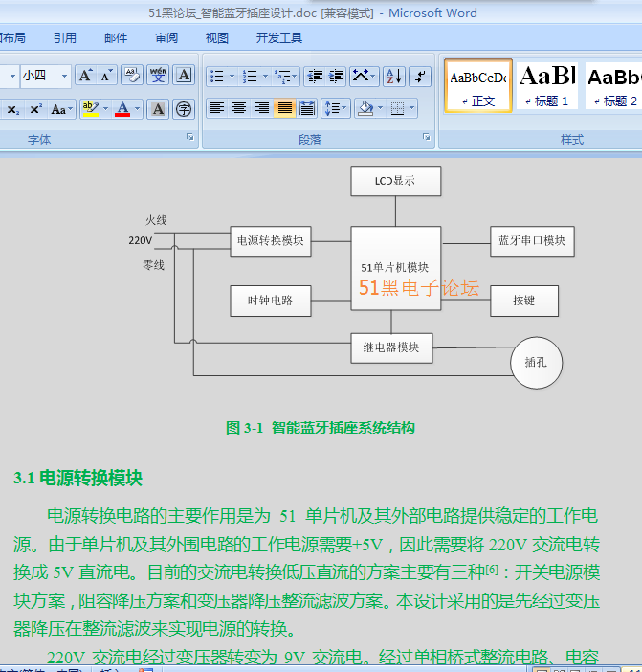Show or hide paragraph marks

coord(420,77)
